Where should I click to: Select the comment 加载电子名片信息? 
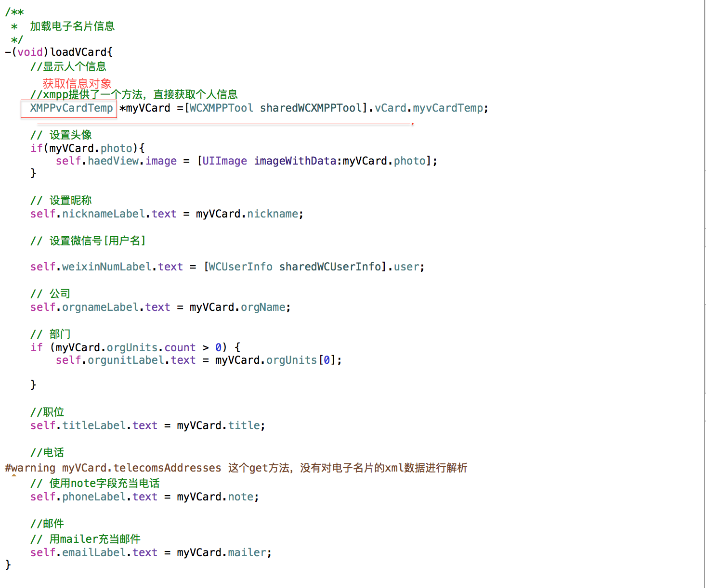pos(72,26)
